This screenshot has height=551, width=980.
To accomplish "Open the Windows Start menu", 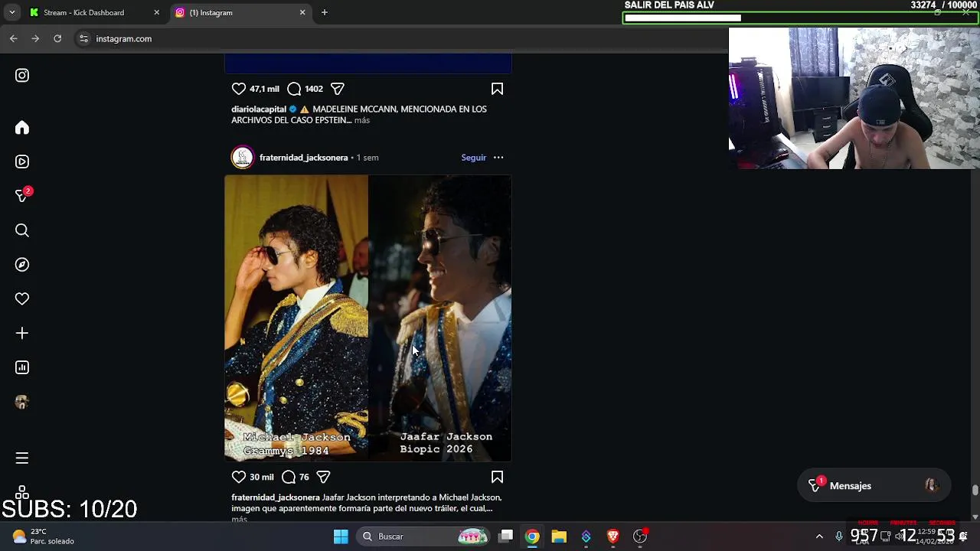I will tap(341, 536).
